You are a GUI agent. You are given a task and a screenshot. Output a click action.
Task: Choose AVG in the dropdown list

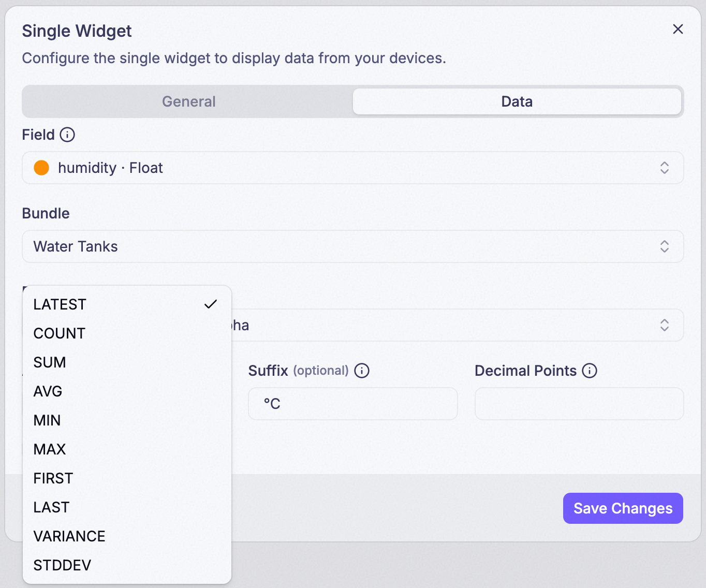point(127,391)
